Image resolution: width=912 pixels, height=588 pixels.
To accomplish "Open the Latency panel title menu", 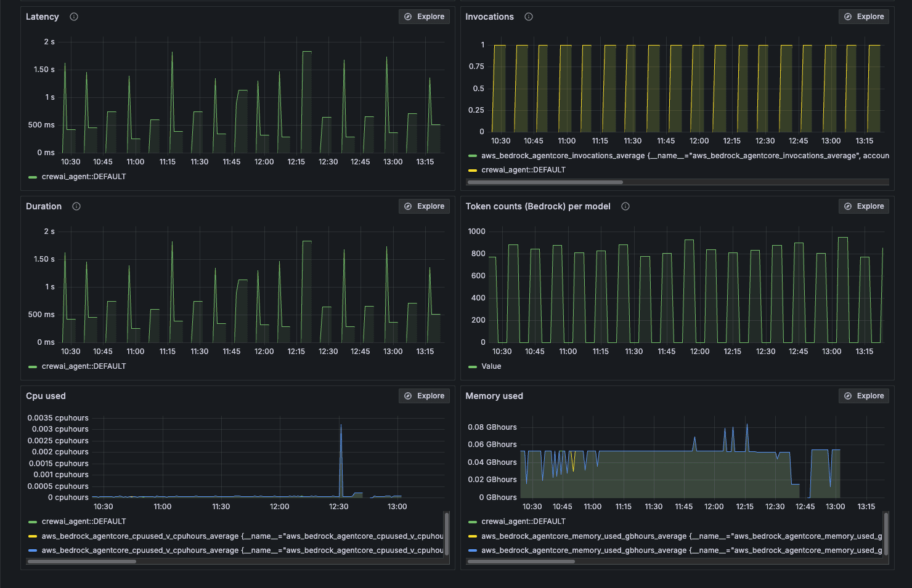I will point(43,17).
